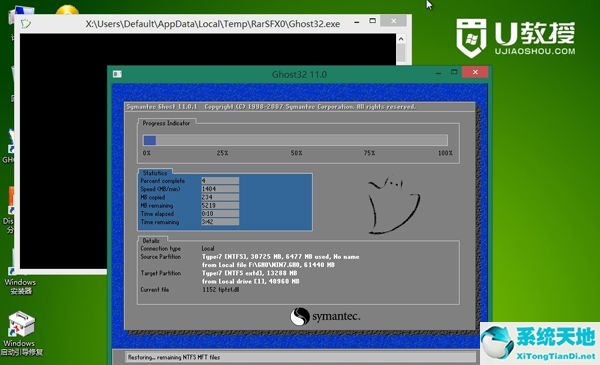Click the Current file value starting with 1152
This screenshot has width=600, height=365.
click(x=221, y=290)
